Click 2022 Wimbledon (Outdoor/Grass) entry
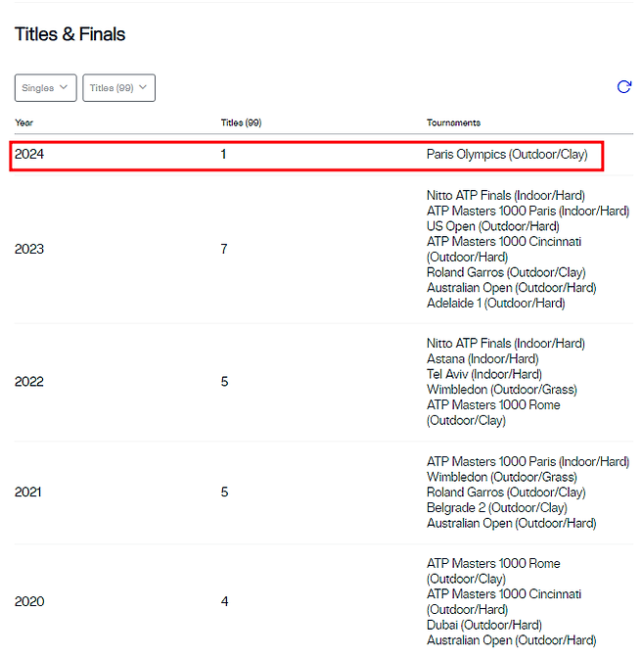The height and width of the screenshot is (659, 644). (502, 390)
